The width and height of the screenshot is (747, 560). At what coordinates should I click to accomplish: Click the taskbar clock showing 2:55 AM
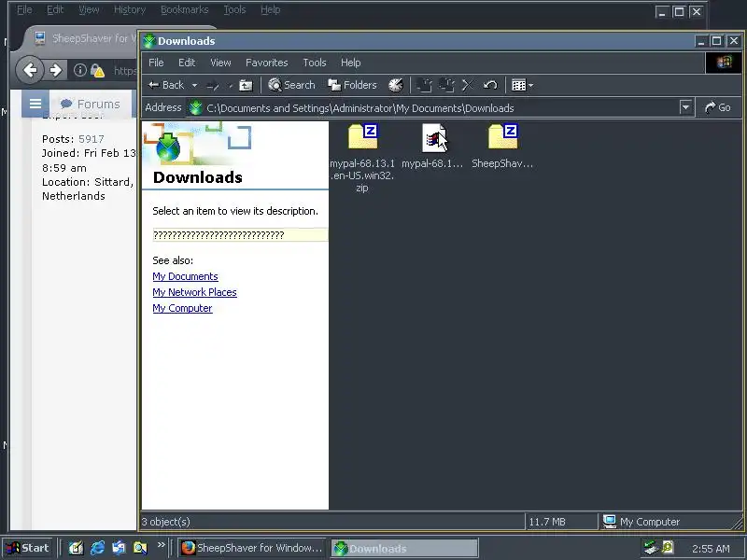coord(711,549)
